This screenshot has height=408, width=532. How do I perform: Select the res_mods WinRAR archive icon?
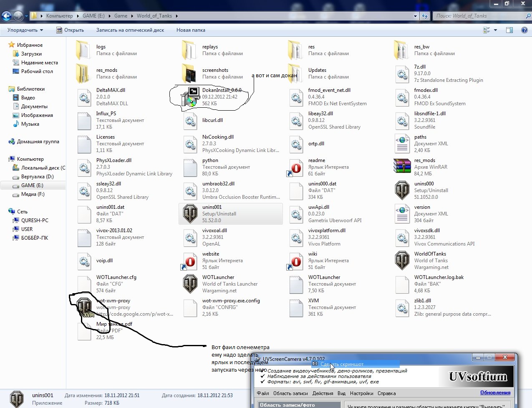point(402,166)
